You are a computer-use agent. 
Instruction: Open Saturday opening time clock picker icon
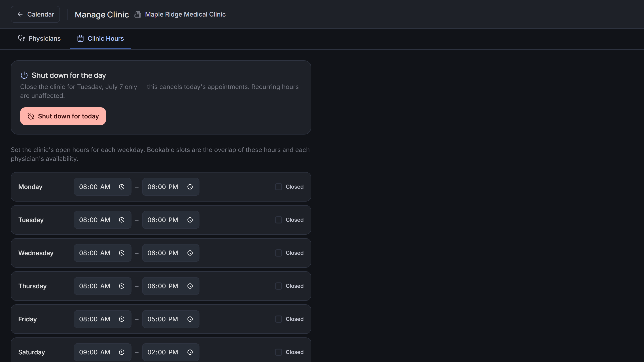121,352
